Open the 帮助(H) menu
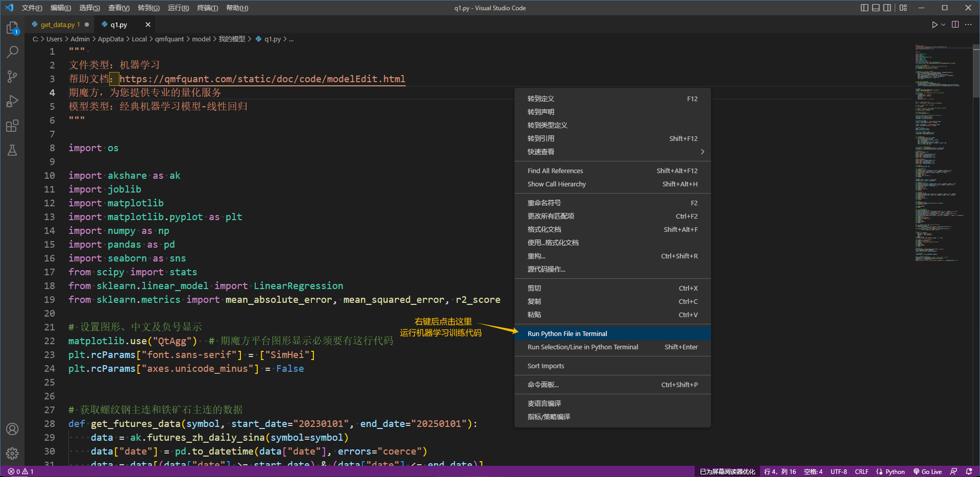This screenshot has width=980, height=477. 237,8
